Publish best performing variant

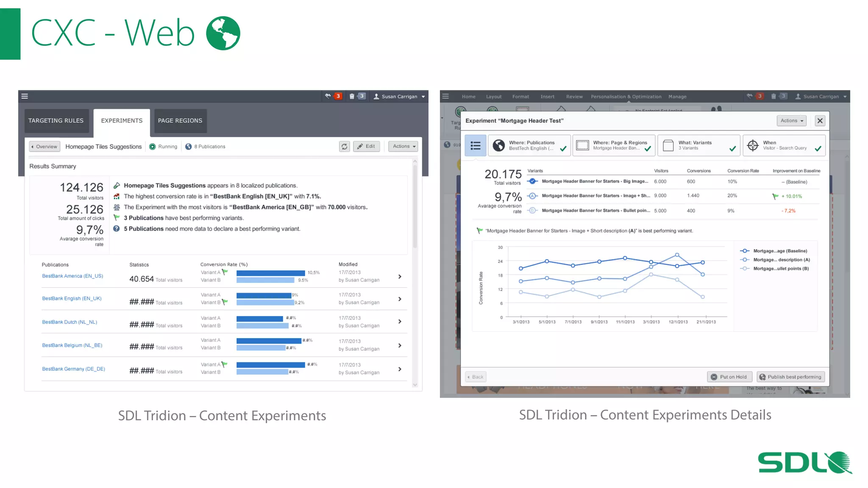pos(790,377)
